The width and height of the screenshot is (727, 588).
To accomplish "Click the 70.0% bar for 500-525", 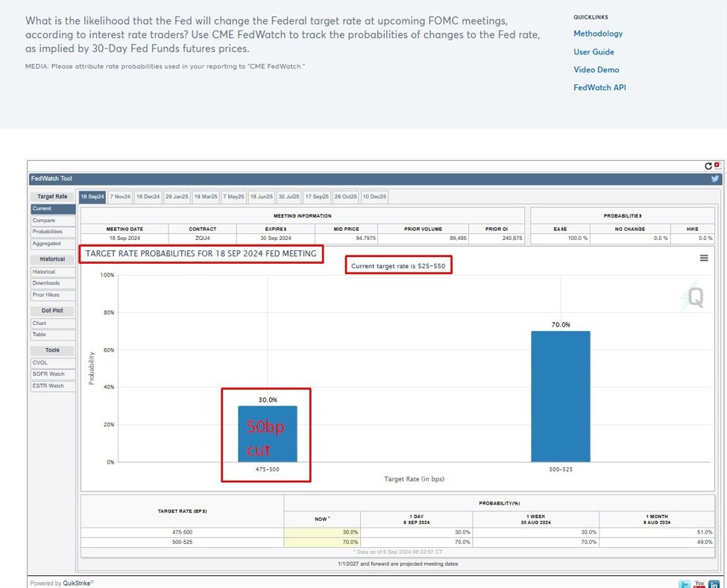I will [561, 396].
